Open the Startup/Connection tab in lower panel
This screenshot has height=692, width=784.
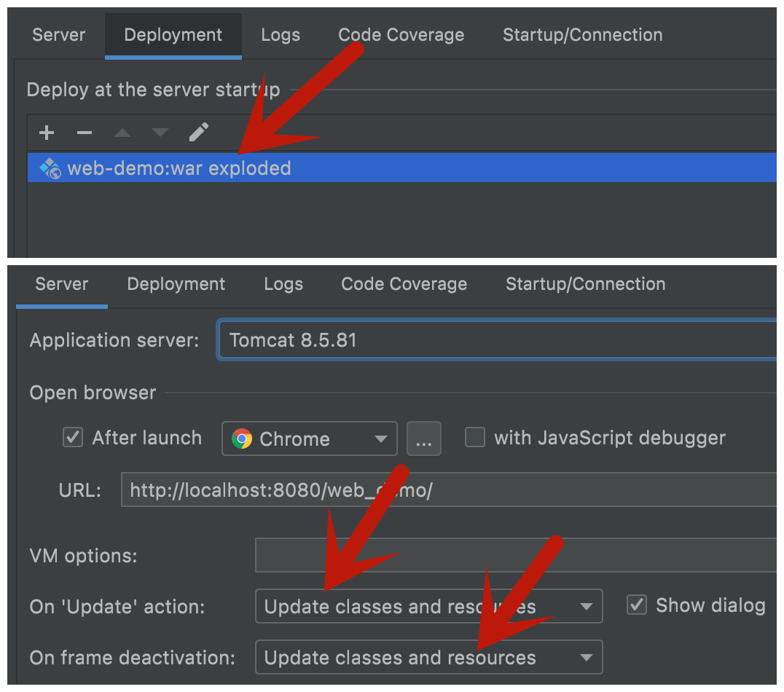[585, 284]
